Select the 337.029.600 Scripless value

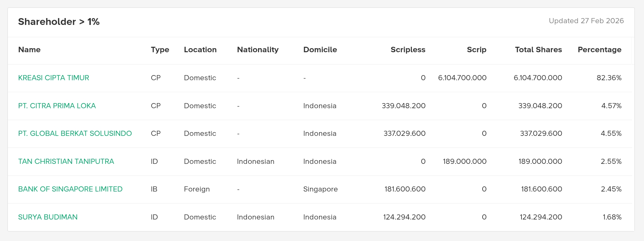(x=404, y=133)
